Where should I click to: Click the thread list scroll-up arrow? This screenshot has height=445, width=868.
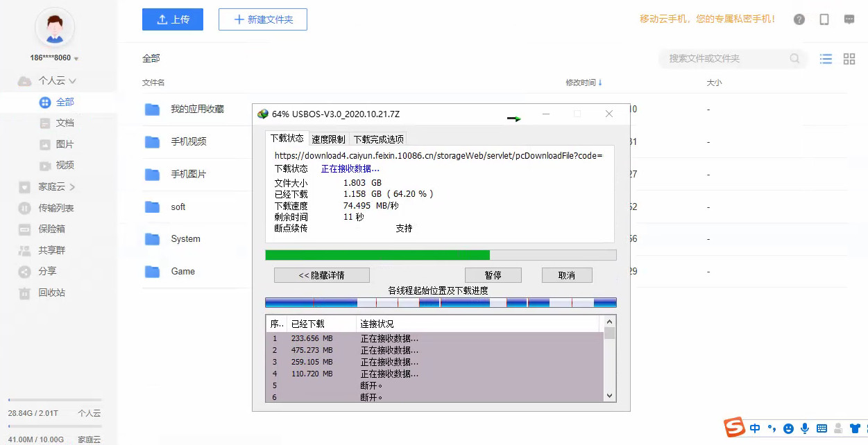[x=610, y=322]
